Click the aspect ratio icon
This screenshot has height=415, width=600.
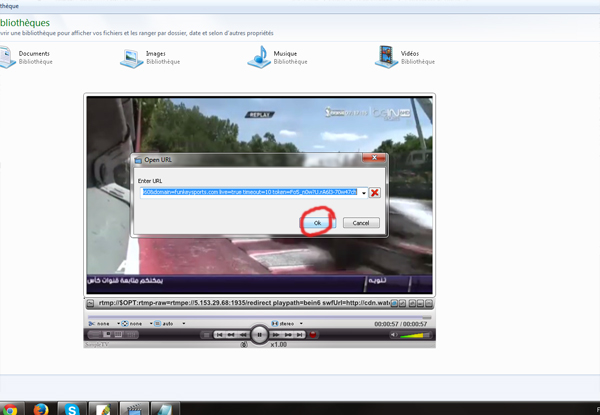[x=125, y=324]
